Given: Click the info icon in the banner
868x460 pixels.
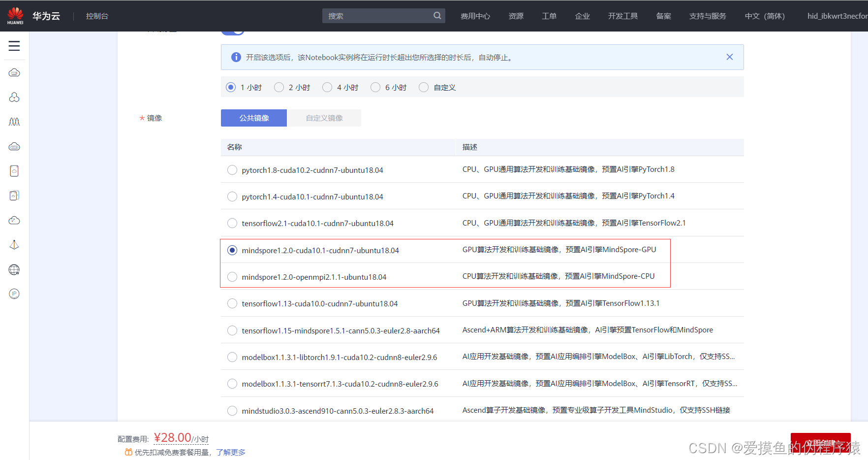Looking at the screenshot, I should [x=236, y=57].
